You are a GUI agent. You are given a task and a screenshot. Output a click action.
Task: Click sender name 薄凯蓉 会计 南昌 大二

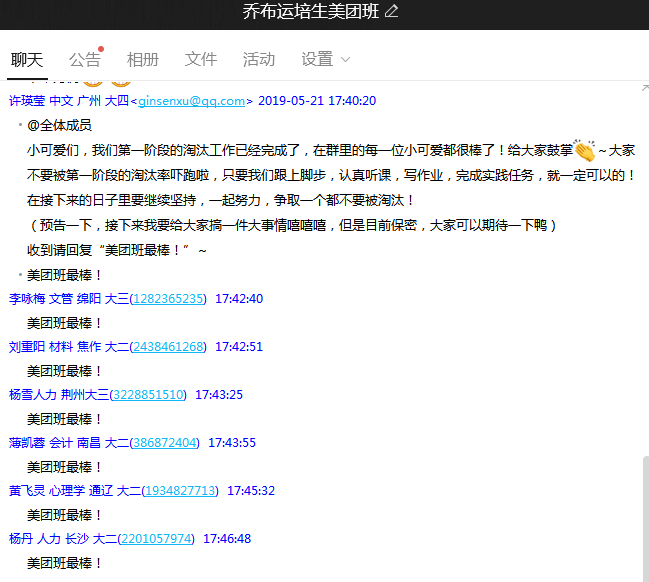69,443
